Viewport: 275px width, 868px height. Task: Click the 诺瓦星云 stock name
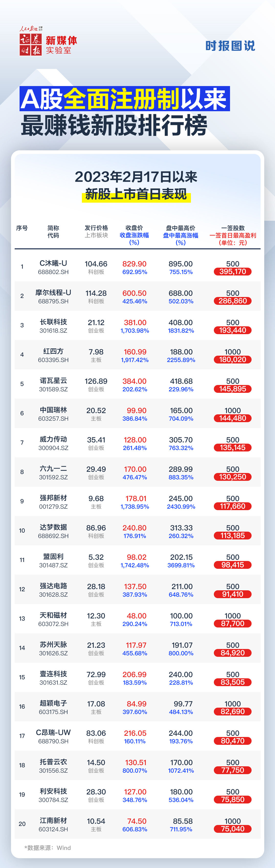(x=53, y=380)
